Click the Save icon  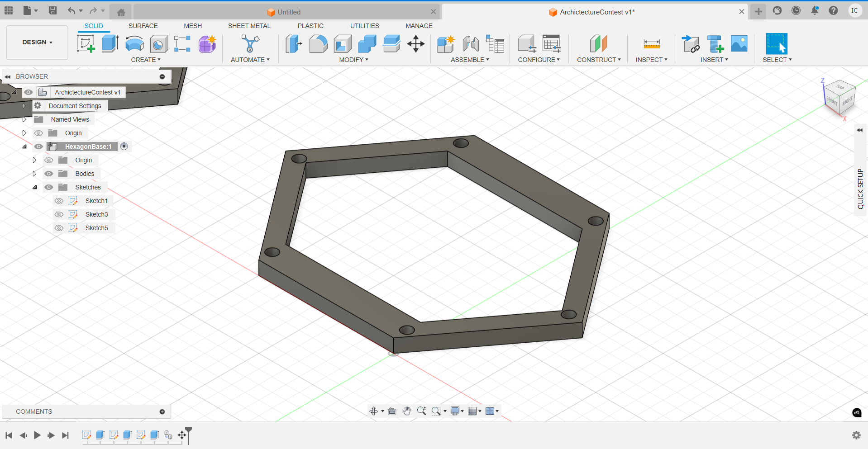click(52, 10)
